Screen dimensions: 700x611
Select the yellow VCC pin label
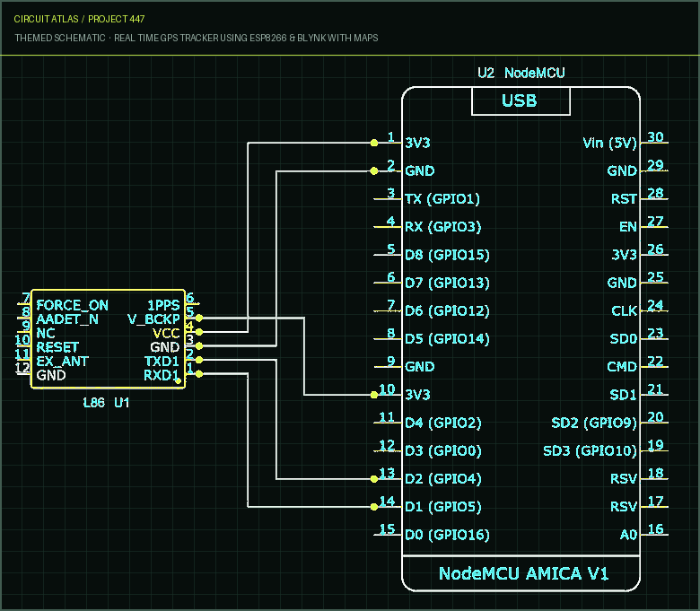point(166,334)
